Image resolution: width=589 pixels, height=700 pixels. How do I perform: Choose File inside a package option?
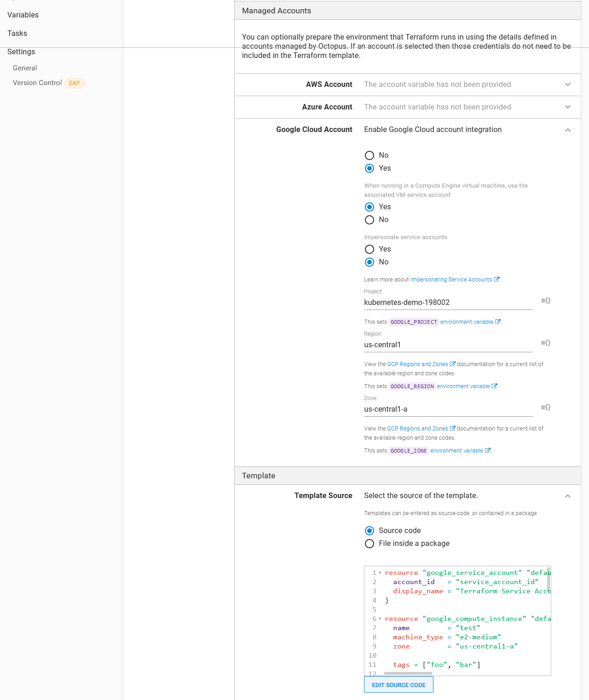(x=370, y=544)
